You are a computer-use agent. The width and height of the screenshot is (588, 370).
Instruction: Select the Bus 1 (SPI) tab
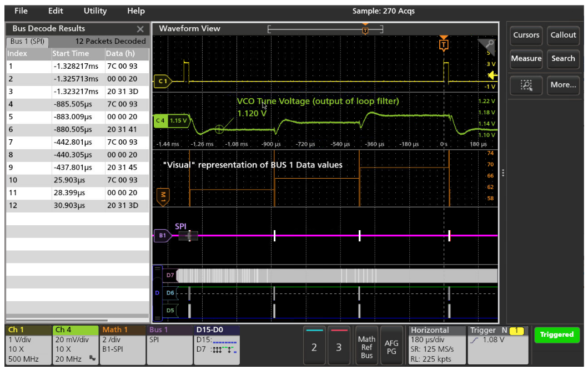[x=28, y=42]
